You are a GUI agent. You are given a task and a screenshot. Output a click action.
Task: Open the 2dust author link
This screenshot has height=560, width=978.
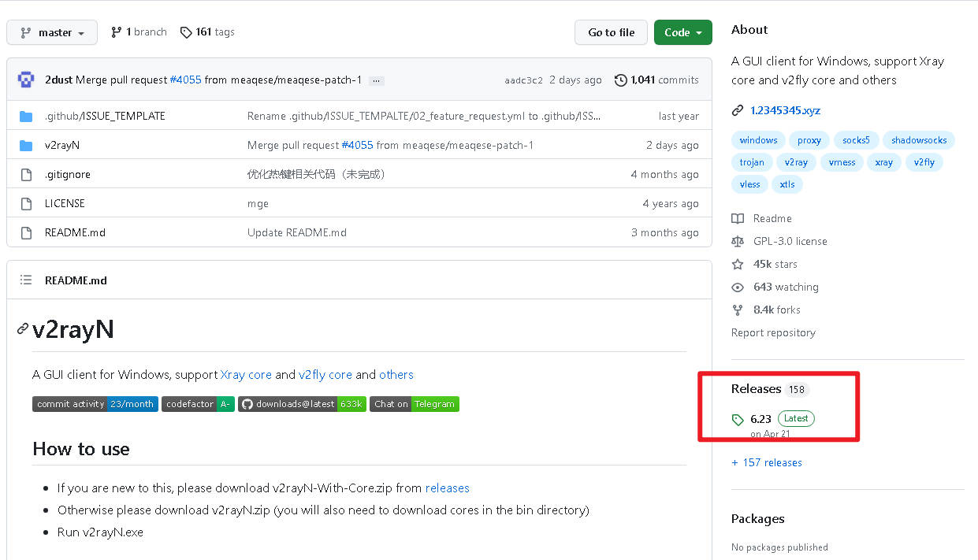click(x=58, y=80)
